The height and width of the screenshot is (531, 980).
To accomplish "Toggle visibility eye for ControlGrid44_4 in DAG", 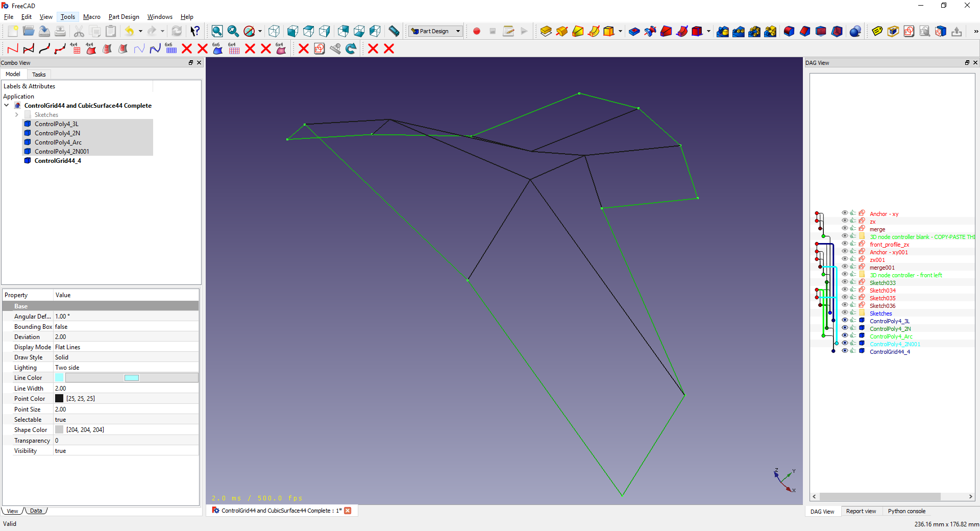I will click(845, 351).
